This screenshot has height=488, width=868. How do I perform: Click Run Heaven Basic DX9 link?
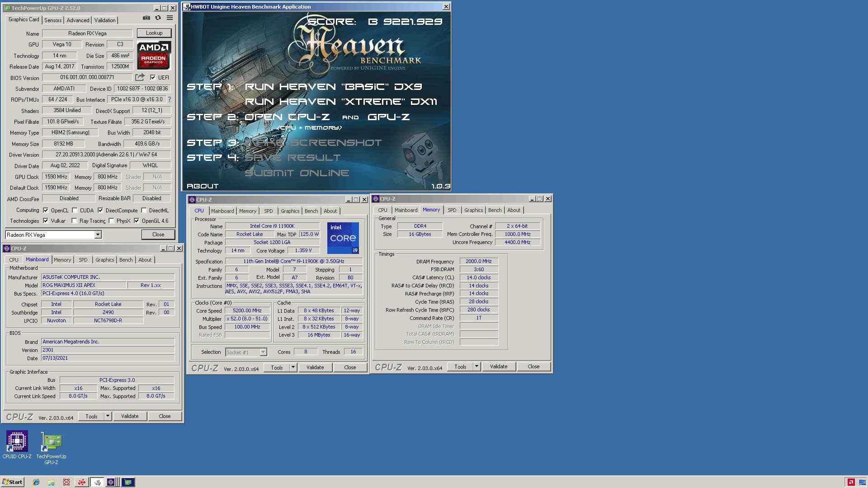coord(334,87)
